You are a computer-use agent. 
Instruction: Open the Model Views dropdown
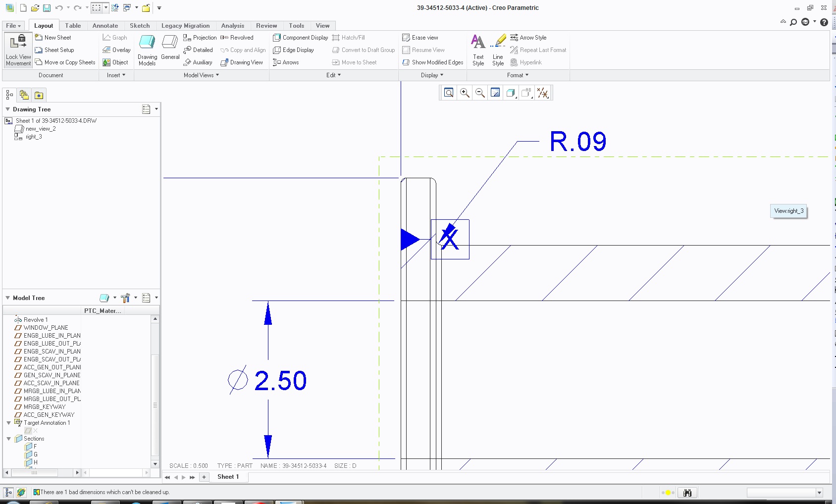pyautogui.click(x=200, y=75)
